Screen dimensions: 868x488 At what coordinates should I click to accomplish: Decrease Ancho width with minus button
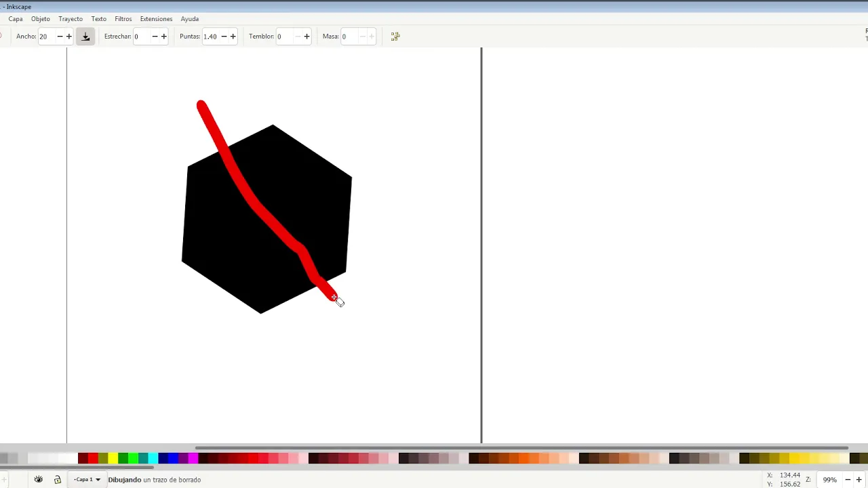(x=60, y=37)
